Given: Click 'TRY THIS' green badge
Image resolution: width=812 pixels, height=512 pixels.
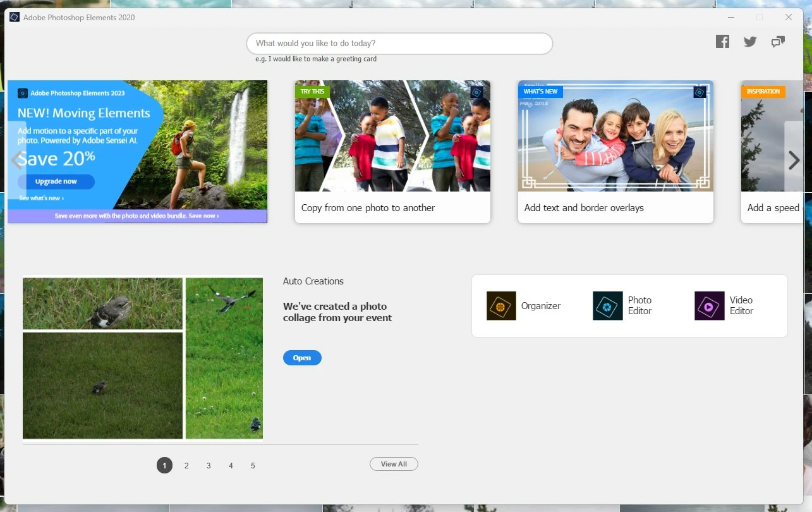Looking at the screenshot, I should [312, 92].
